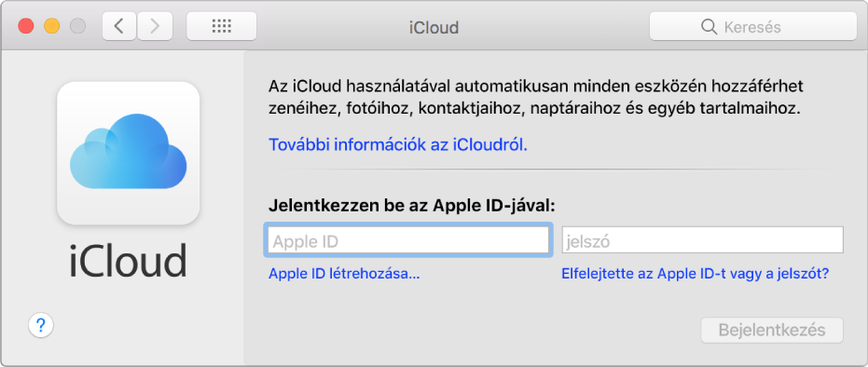Click the magnifier icon in search field
Image resolution: width=868 pixels, height=367 pixels.
(x=710, y=26)
